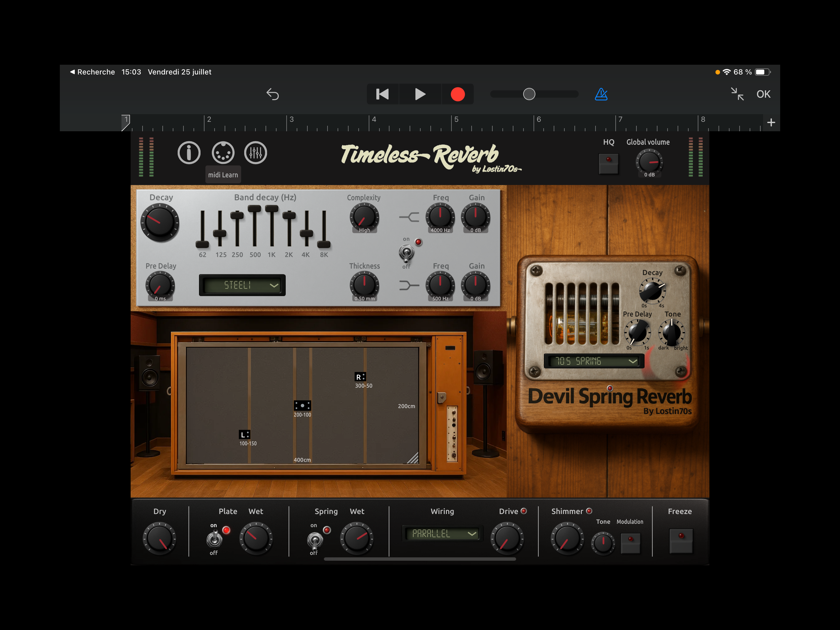Go back to Recherche app
Screen dimensions: 840x630
tap(92, 72)
